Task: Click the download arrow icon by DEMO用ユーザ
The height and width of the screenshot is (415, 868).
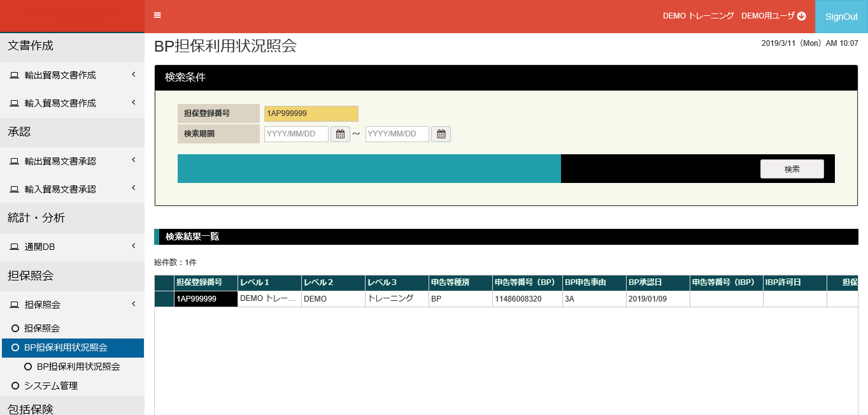Action: (802, 17)
